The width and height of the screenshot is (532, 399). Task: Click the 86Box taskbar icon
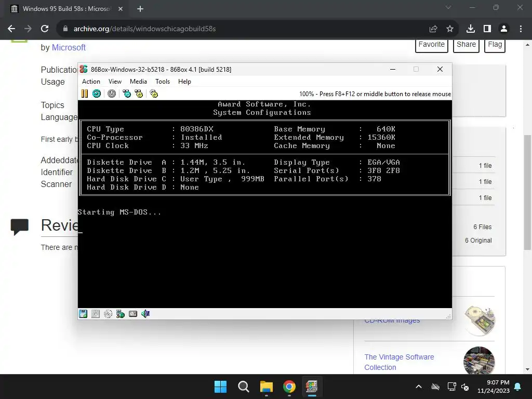pyautogui.click(x=312, y=387)
